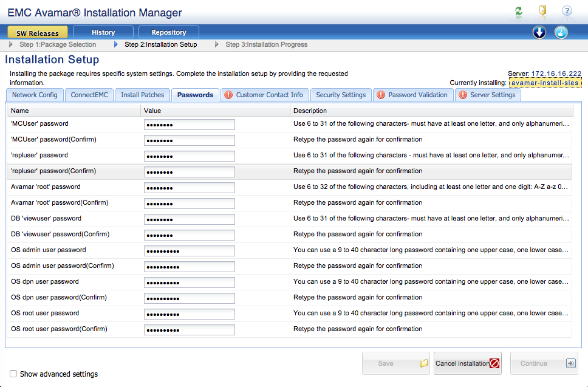The height and width of the screenshot is (387, 588).
Task: Enable the Show advanced settings checkbox
Action: (x=13, y=374)
